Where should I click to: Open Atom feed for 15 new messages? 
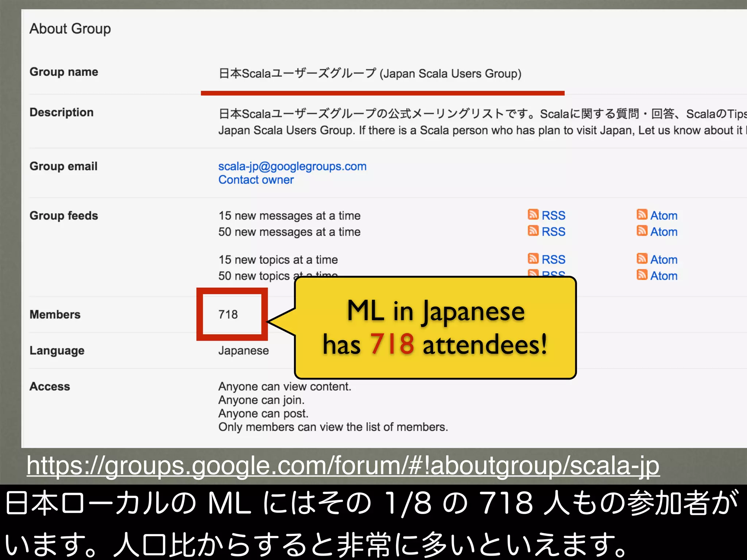click(x=664, y=215)
